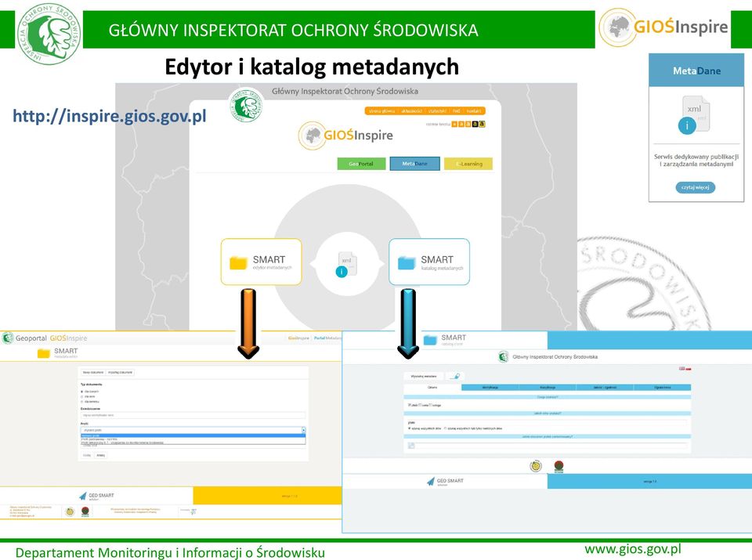The height and width of the screenshot is (560, 752).
Task: Toggle the second checkbox under 'Czego szukasz?'
Action: [420, 405]
